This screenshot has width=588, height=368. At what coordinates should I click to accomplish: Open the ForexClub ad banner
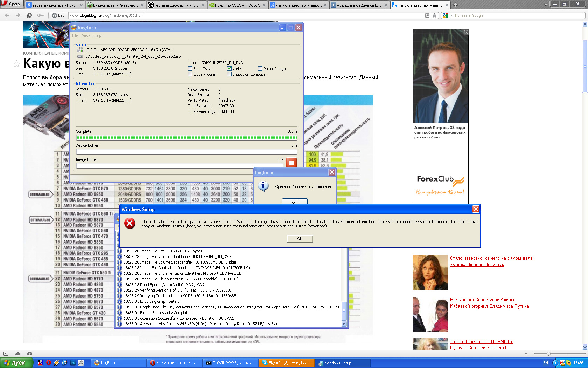click(441, 116)
